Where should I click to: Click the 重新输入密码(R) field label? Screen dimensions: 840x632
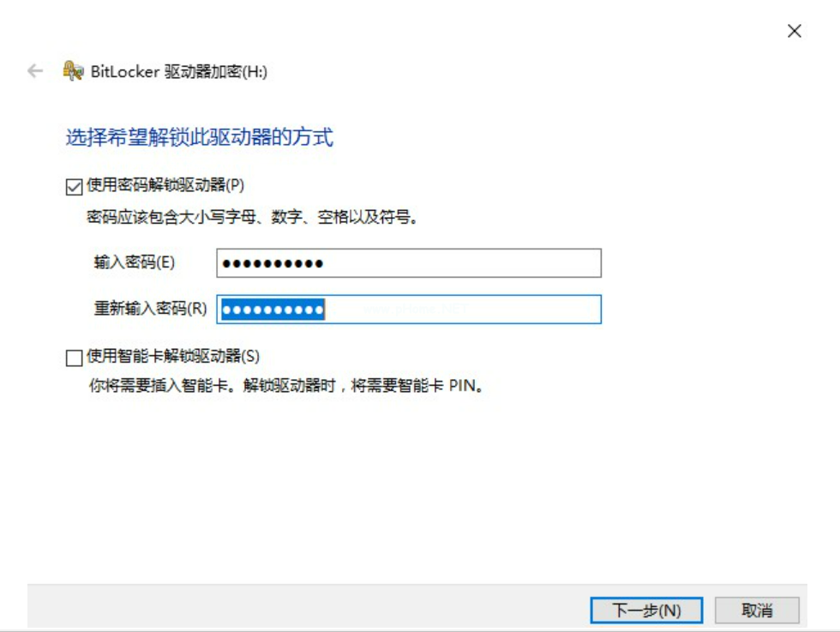(x=150, y=308)
